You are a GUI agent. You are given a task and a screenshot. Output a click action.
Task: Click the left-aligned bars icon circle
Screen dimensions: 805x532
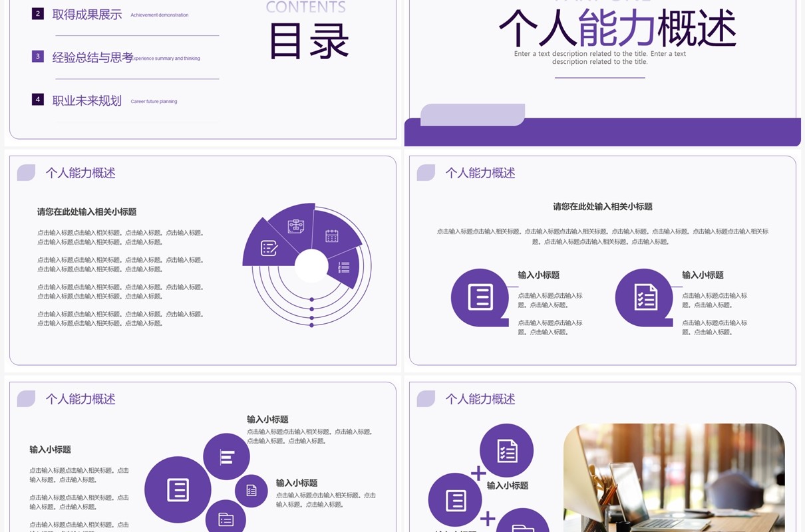point(227,457)
